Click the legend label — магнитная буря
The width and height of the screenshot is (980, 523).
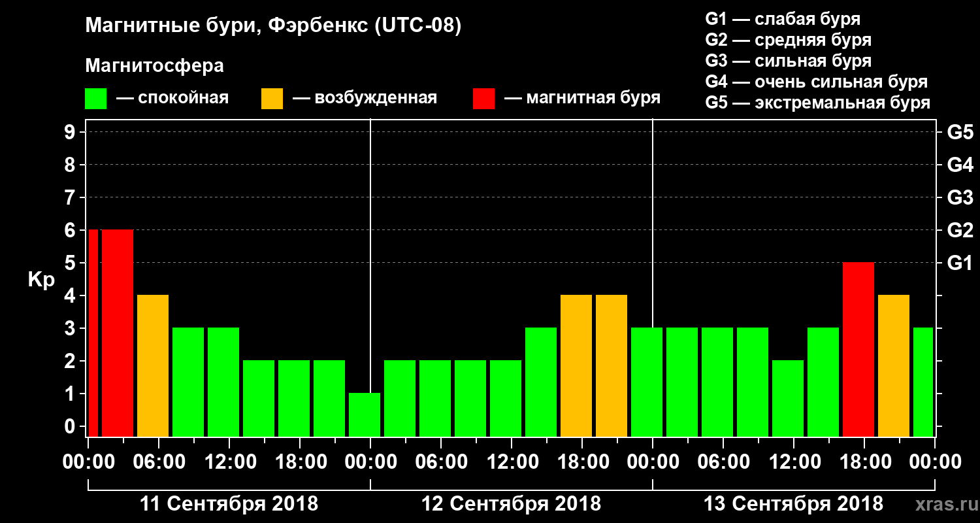click(583, 98)
